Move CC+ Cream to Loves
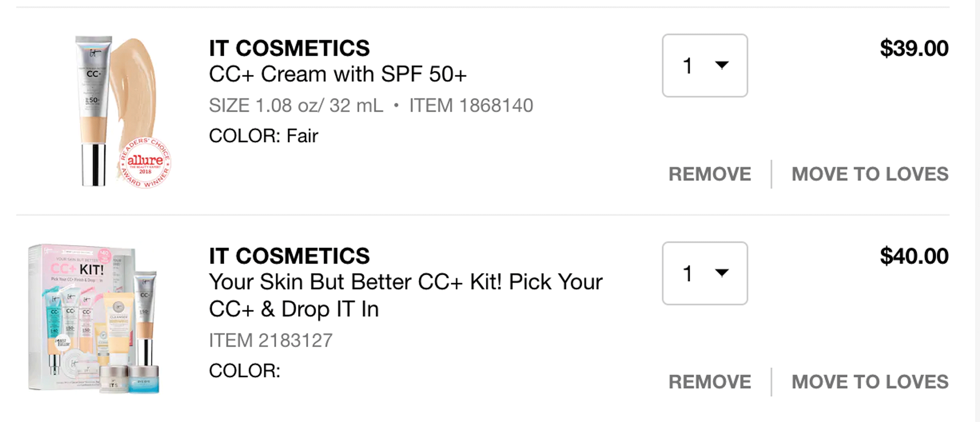This screenshot has width=980, height=422. pos(870,174)
